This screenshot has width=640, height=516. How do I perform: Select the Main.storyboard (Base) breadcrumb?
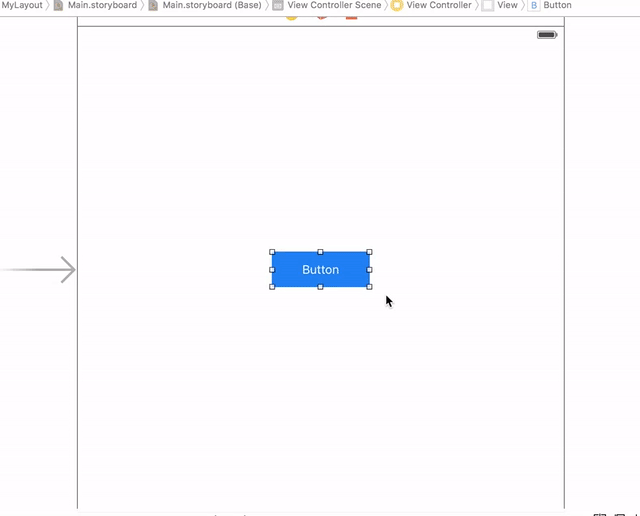tap(212, 5)
